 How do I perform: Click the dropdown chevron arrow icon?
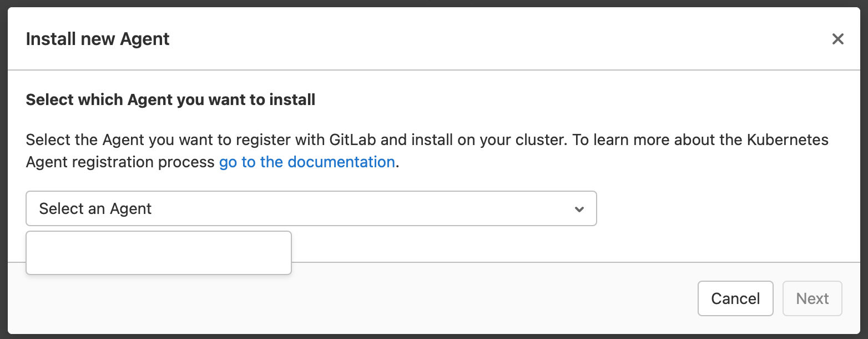[x=579, y=209]
